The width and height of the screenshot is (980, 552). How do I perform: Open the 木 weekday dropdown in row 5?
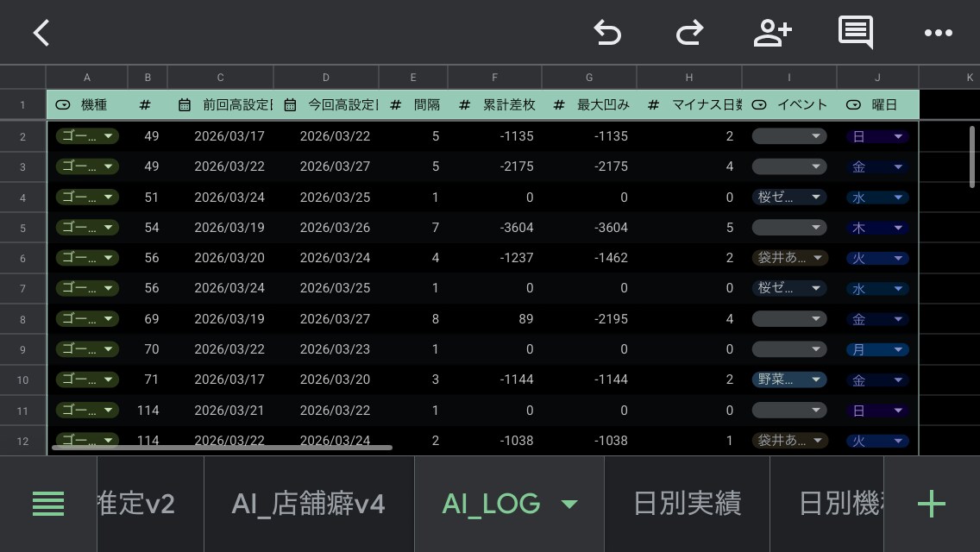coord(876,228)
